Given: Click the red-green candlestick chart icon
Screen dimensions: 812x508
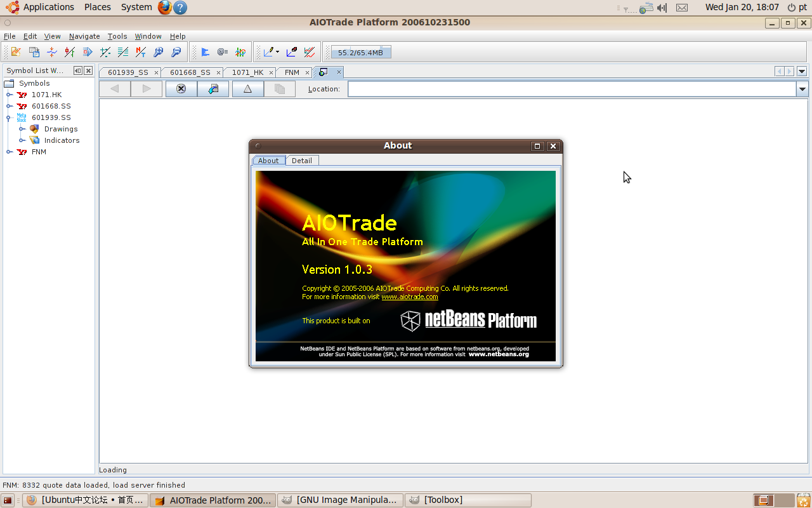Looking at the screenshot, I should click(69, 52).
